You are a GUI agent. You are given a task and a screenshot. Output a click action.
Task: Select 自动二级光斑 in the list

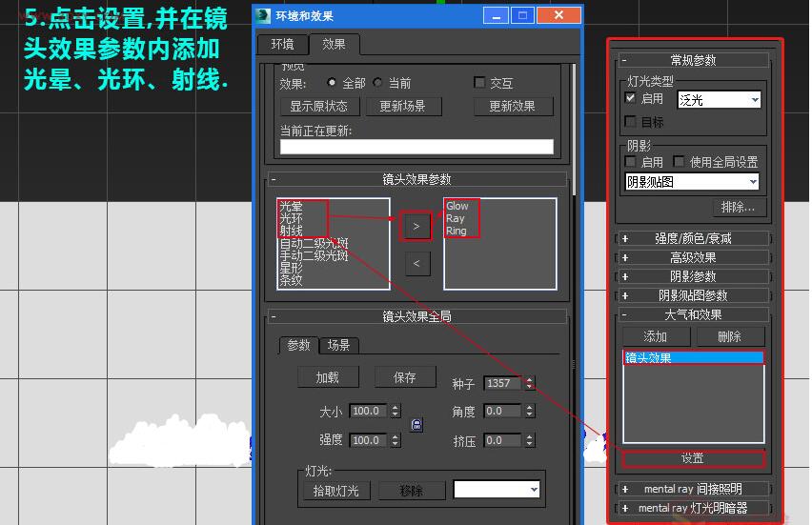click(x=314, y=243)
